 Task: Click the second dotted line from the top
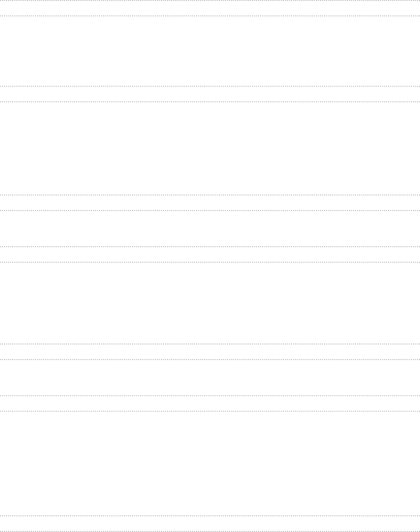(x=210, y=16)
